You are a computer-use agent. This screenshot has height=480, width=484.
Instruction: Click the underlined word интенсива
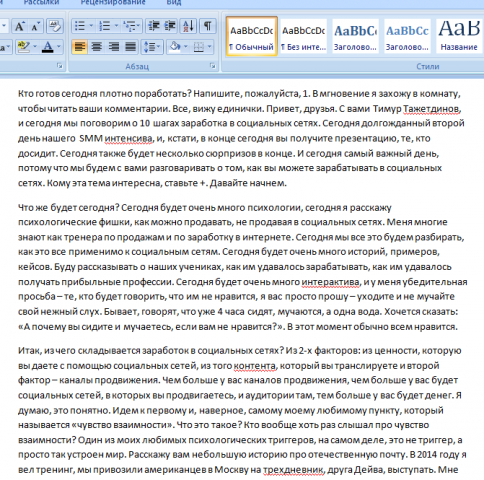[x=129, y=138]
